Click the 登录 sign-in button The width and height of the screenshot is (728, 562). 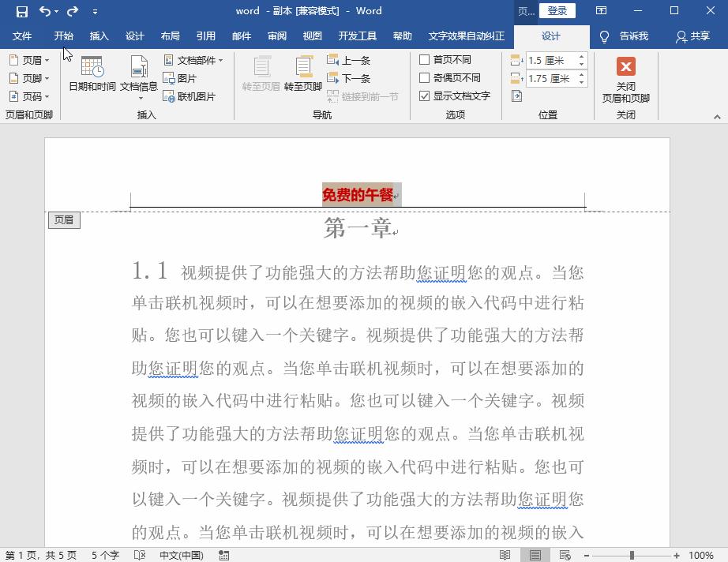coord(558,11)
